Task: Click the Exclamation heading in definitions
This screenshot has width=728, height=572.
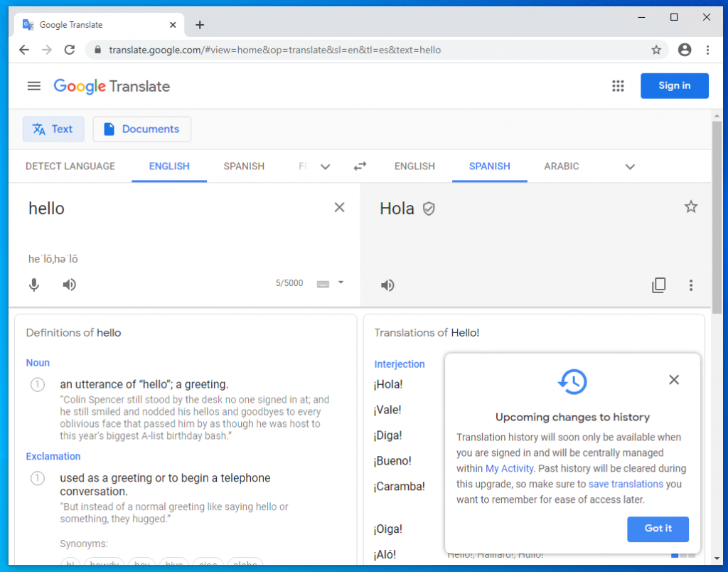Action: (53, 456)
